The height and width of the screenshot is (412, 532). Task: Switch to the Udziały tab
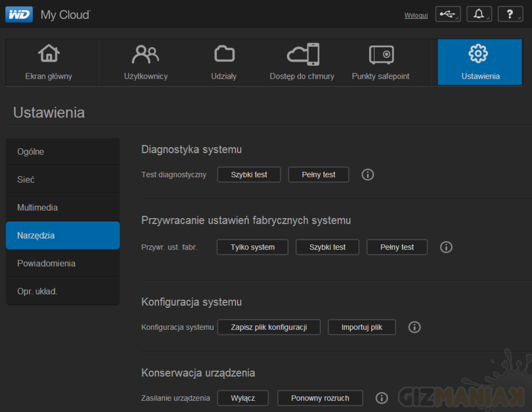(x=224, y=62)
